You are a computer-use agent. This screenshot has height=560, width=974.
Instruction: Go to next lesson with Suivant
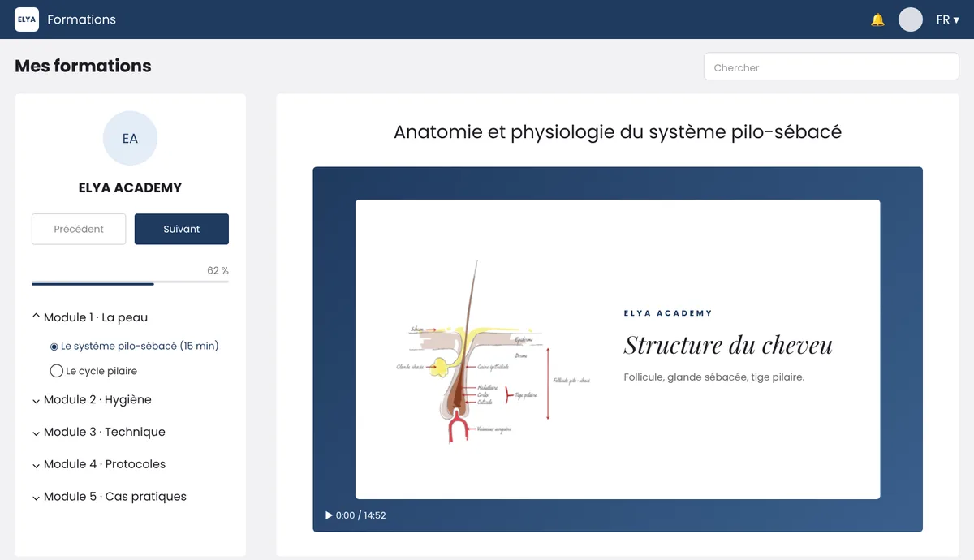click(182, 229)
